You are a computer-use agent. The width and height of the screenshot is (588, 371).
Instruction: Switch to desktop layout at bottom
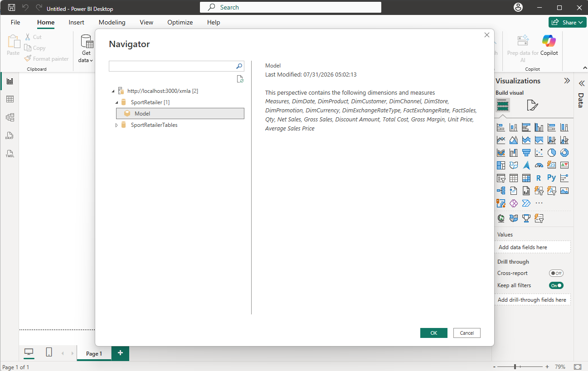29,353
